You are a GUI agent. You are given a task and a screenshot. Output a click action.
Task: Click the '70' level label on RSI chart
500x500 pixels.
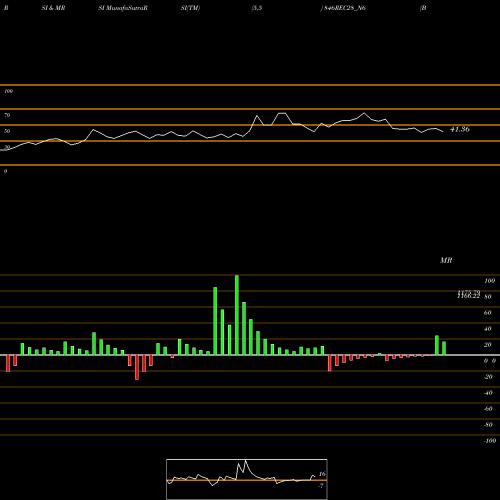point(7,115)
